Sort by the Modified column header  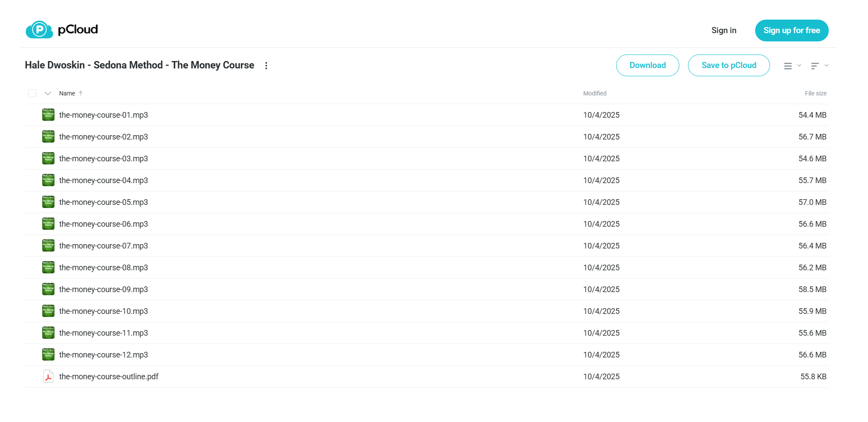(595, 93)
